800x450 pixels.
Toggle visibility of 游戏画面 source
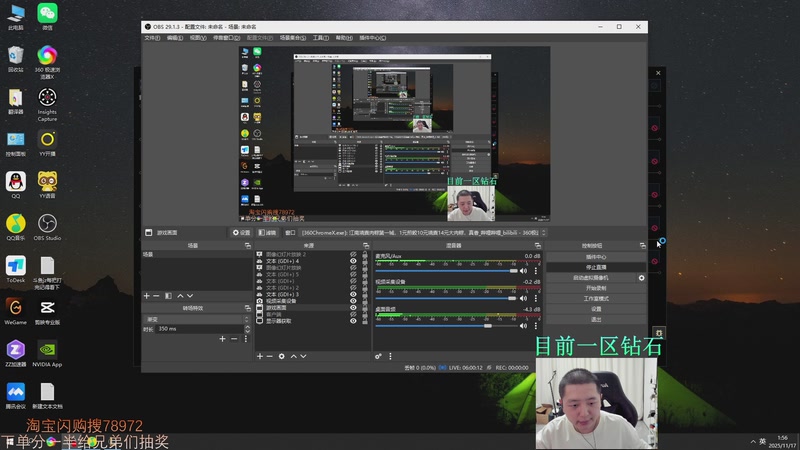tap(353, 308)
